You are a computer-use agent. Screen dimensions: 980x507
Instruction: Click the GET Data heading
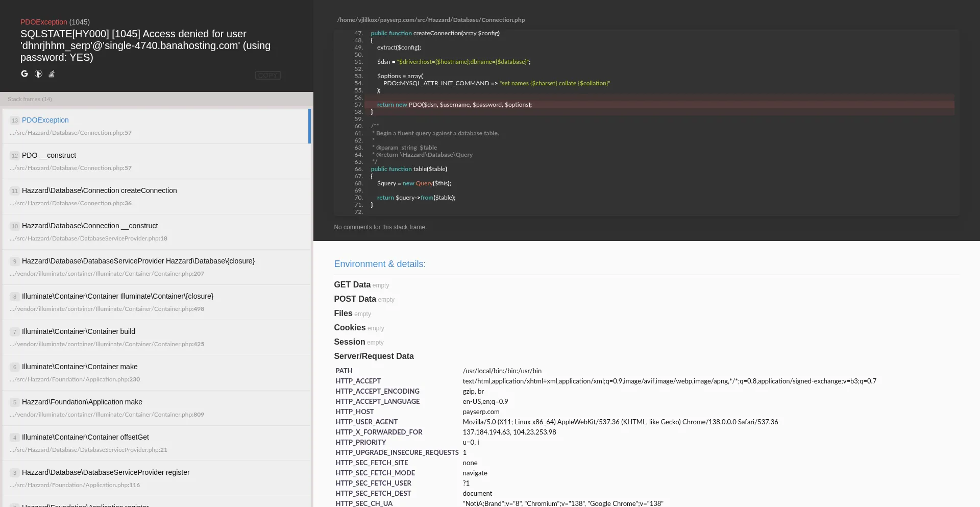pos(352,285)
